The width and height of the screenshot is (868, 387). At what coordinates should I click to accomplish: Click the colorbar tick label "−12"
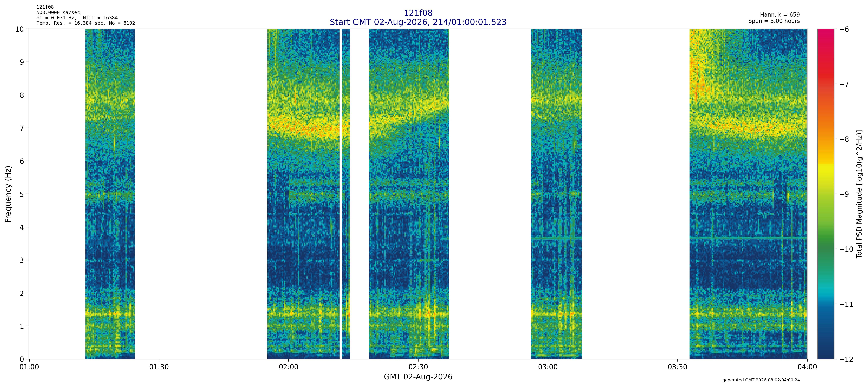(x=846, y=359)
